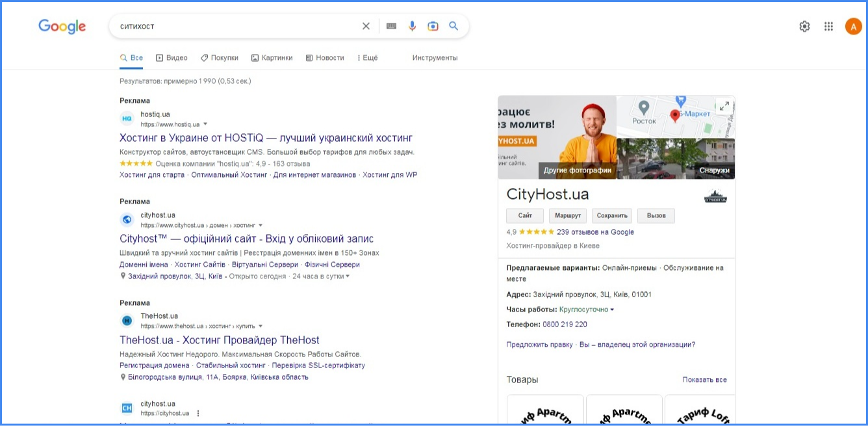Open Google settings gear

tap(804, 26)
